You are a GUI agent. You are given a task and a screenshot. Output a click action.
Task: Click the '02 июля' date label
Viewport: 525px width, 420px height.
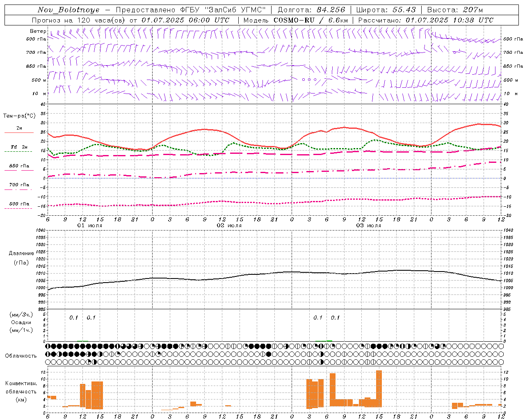(x=229, y=226)
